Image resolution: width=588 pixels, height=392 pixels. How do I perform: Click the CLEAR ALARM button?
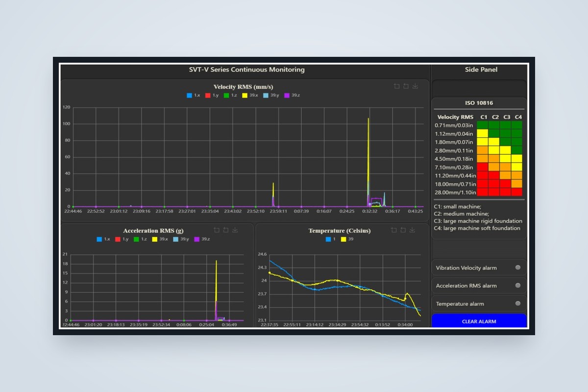(479, 321)
